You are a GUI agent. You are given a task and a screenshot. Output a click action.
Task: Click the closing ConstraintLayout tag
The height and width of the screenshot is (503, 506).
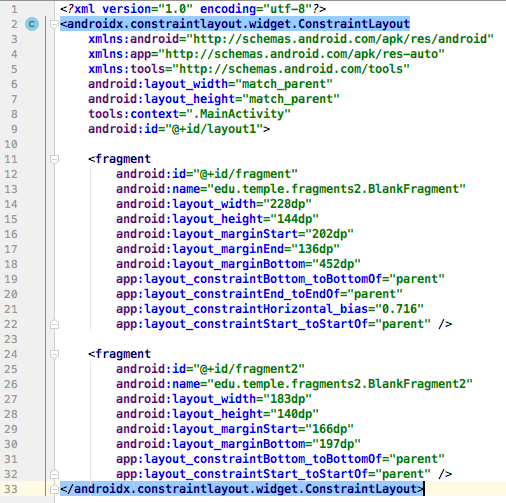[242, 489]
